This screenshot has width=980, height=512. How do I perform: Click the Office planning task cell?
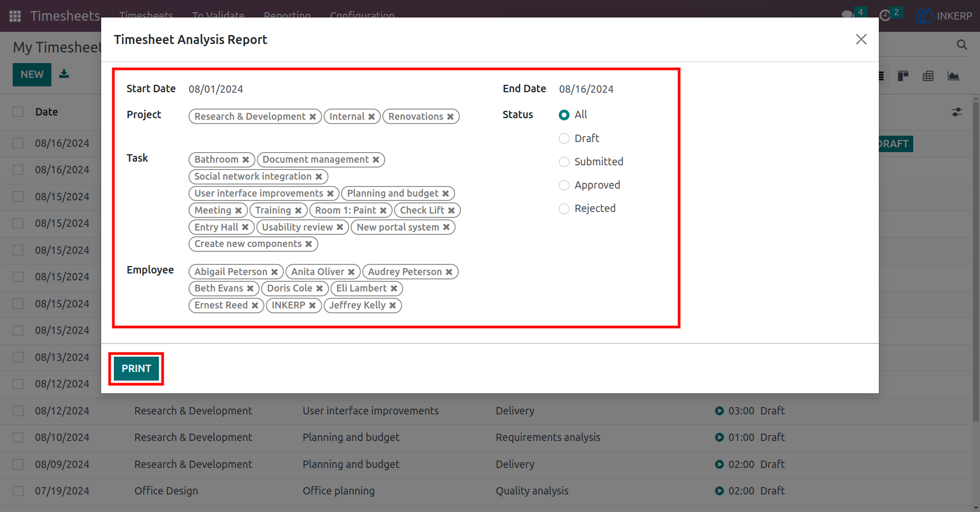click(x=338, y=491)
